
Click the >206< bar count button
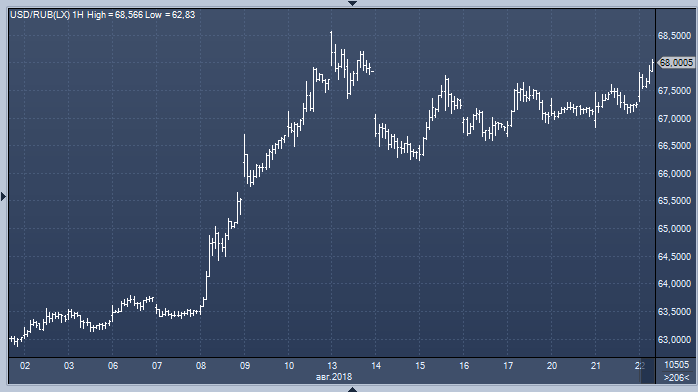click(676, 377)
